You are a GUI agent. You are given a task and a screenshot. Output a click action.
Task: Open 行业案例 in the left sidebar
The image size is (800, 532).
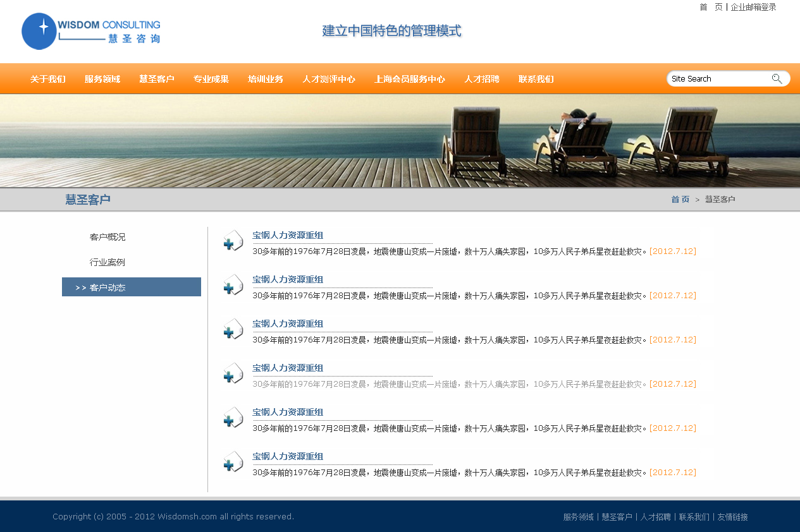[108, 262]
